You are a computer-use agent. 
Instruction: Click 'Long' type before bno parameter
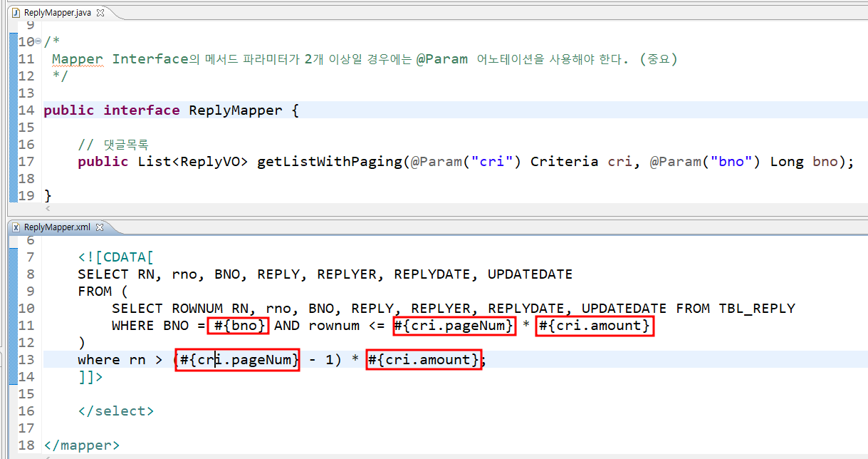tap(787, 162)
